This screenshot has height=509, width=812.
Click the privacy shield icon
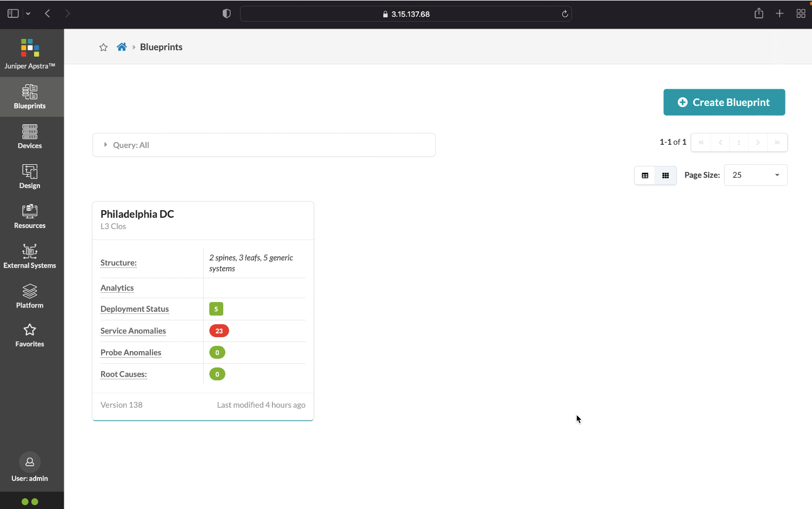pyautogui.click(x=227, y=14)
